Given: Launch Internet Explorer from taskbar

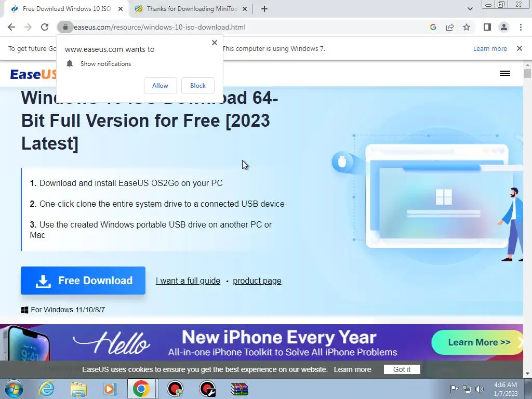Looking at the screenshot, I should click(46, 389).
